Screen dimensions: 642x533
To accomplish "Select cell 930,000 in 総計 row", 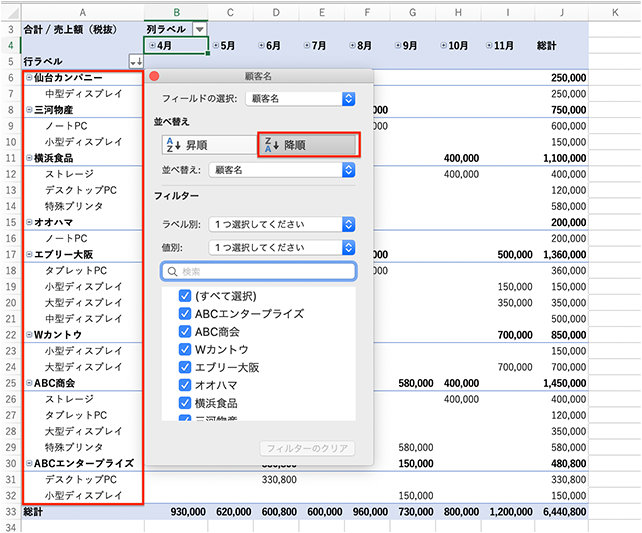I will [176, 512].
